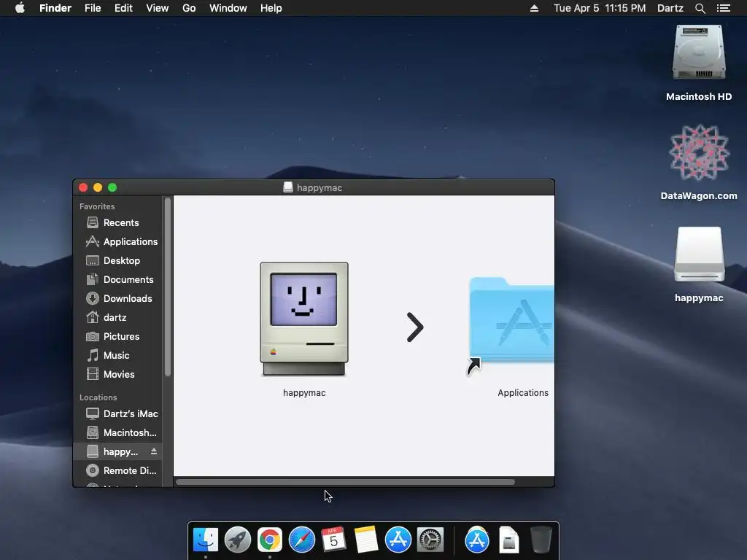Open Notes from the Dock

point(366,540)
